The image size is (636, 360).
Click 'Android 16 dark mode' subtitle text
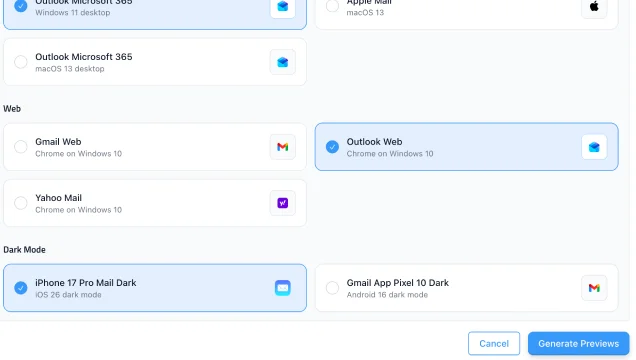[387, 295]
